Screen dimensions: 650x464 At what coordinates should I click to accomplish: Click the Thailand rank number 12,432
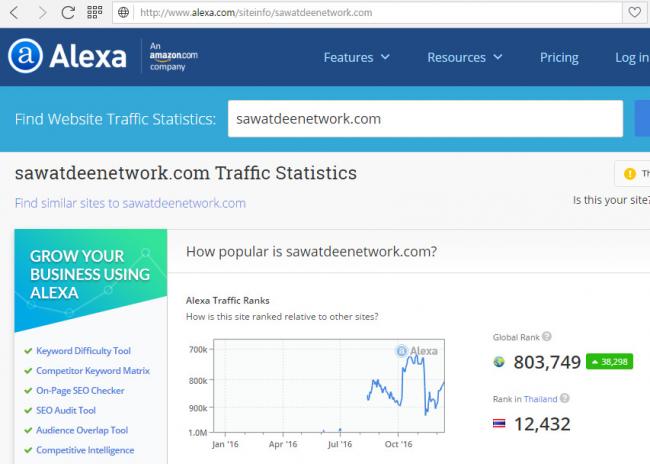pyautogui.click(x=542, y=424)
